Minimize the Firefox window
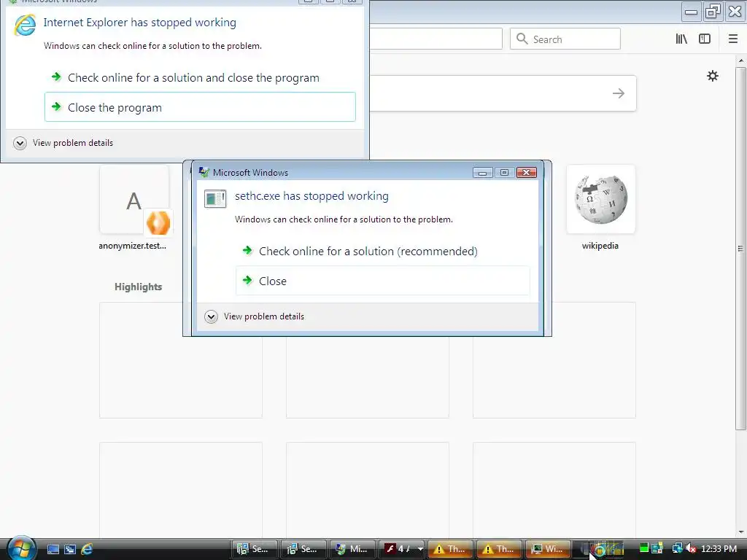Viewport: 747px width, 560px height. point(691,12)
